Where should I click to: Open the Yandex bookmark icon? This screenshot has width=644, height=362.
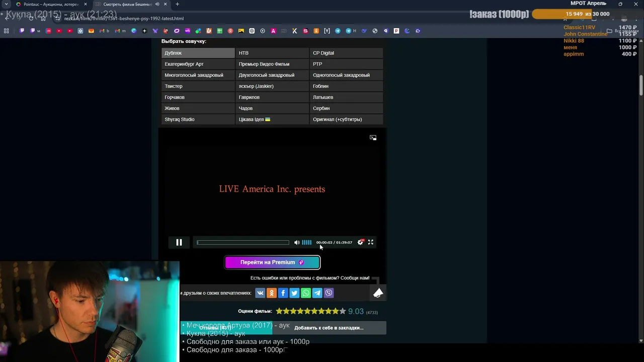pos(230,31)
